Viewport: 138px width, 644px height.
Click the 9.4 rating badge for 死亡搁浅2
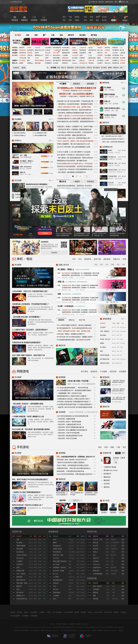(x=123, y=89)
